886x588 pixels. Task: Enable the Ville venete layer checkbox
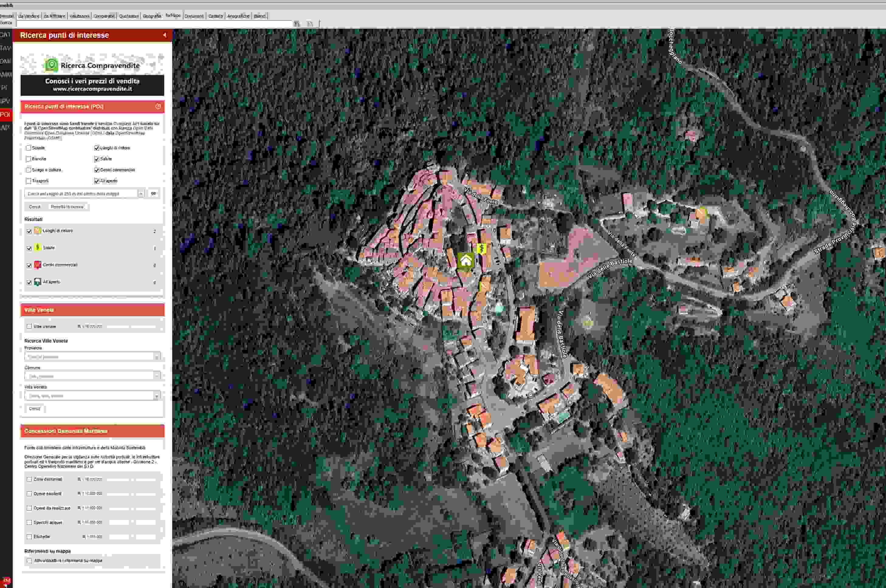point(29,326)
